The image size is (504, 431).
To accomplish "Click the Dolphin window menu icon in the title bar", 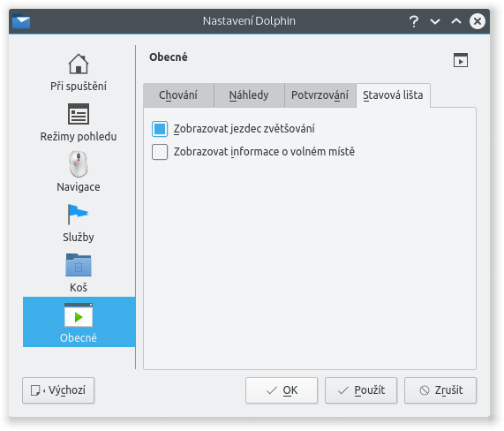I will [21, 21].
